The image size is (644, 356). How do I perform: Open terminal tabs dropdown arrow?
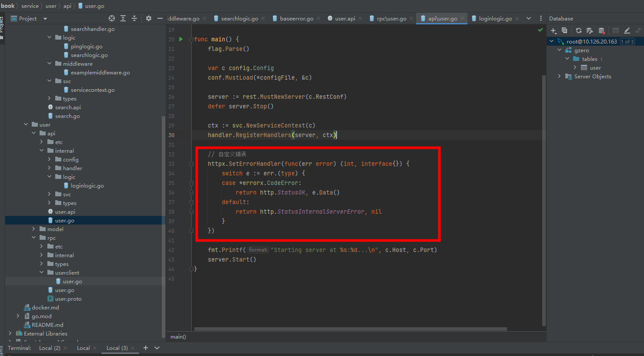(157, 348)
